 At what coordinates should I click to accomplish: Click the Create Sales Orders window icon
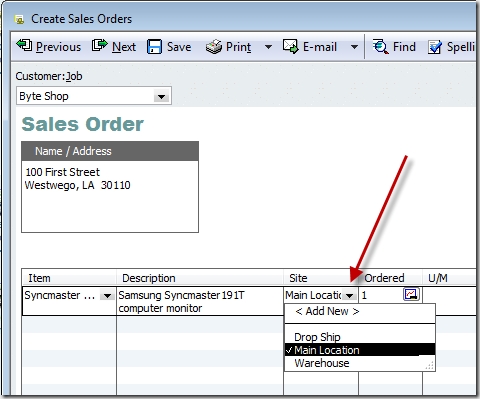(x=20, y=20)
